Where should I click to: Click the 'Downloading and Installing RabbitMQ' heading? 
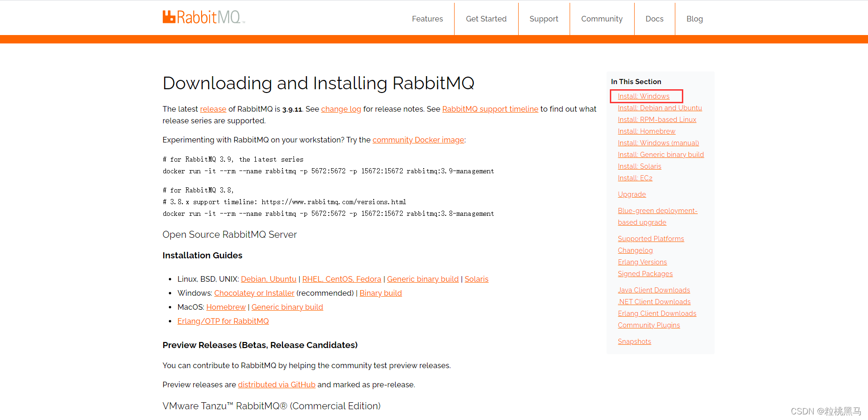[x=318, y=83]
